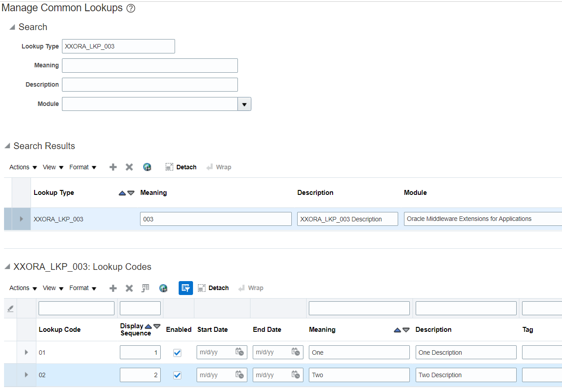Viewport: 562px width, 392px height.
Task: Toggle the Query By Example filter icon
Action: pyautogui.click(x=185, y=288)
